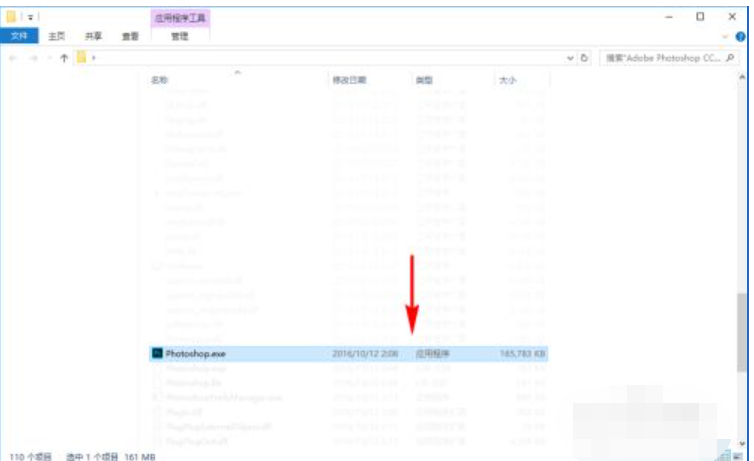Switch to large icons view in status bar
This screenshot has width=754, height=461.
[741, 455]
